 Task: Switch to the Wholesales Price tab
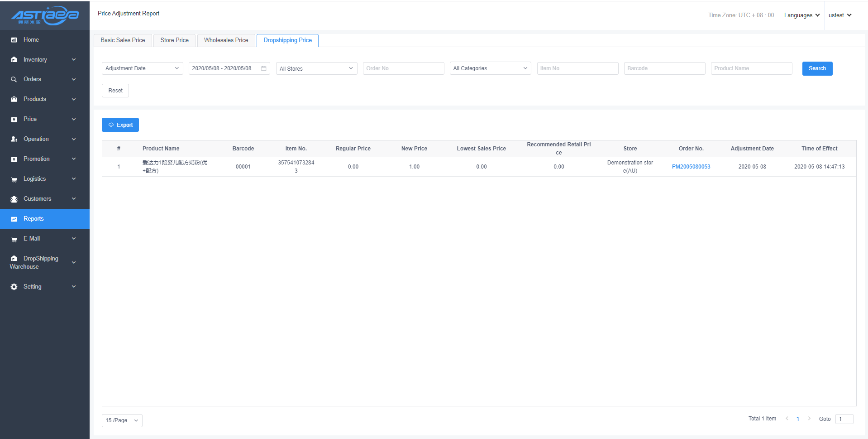pyautogui.click(x=226, y=40)
